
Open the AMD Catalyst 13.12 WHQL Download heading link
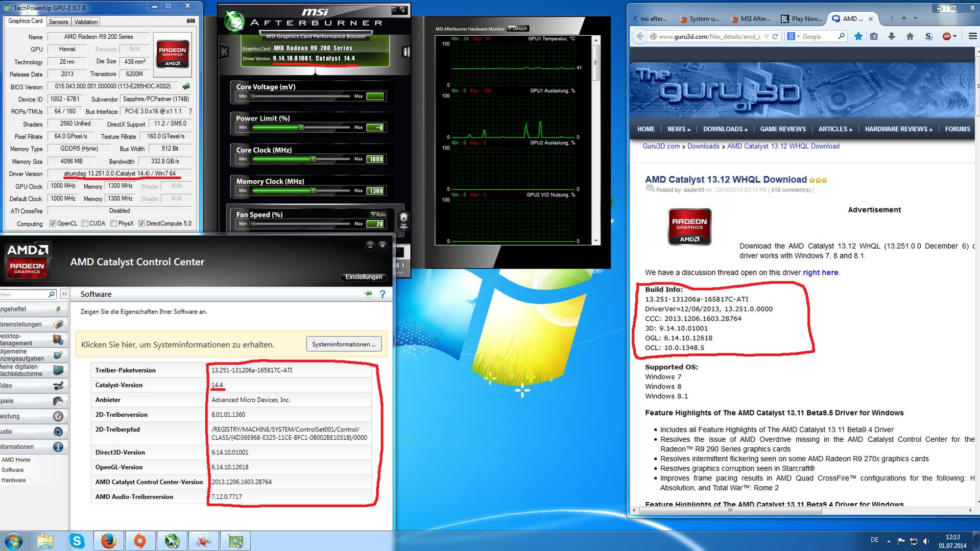tap(726, 179)
